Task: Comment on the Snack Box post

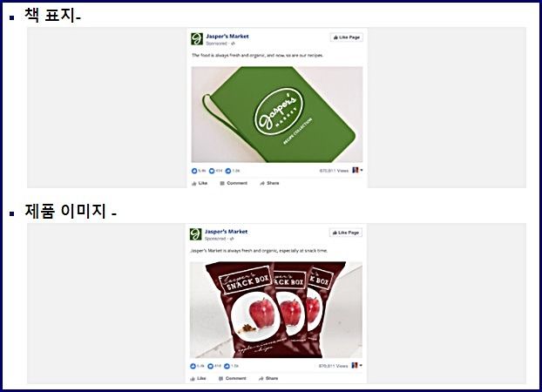Action: point(233,379)
